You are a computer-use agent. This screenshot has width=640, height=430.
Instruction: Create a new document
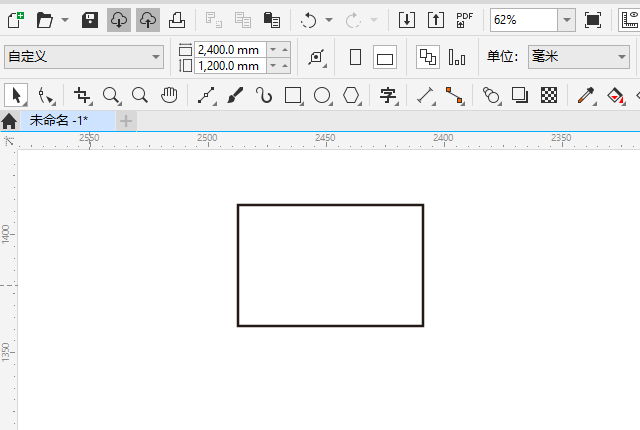[x=16, y=20]
